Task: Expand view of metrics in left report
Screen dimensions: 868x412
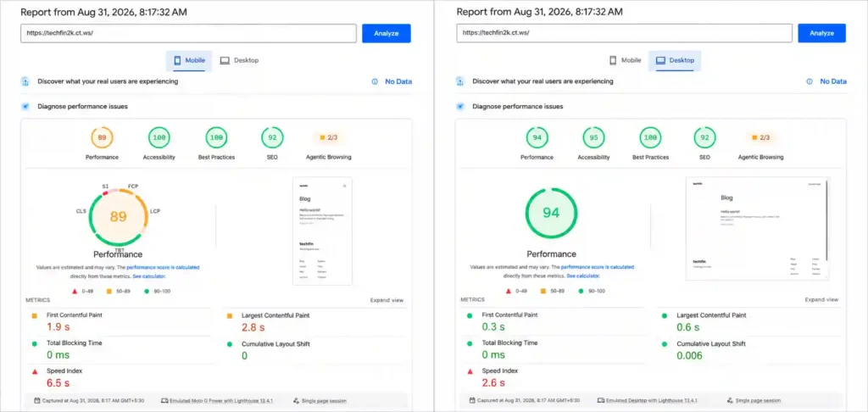Action: (x=387, y=300)
